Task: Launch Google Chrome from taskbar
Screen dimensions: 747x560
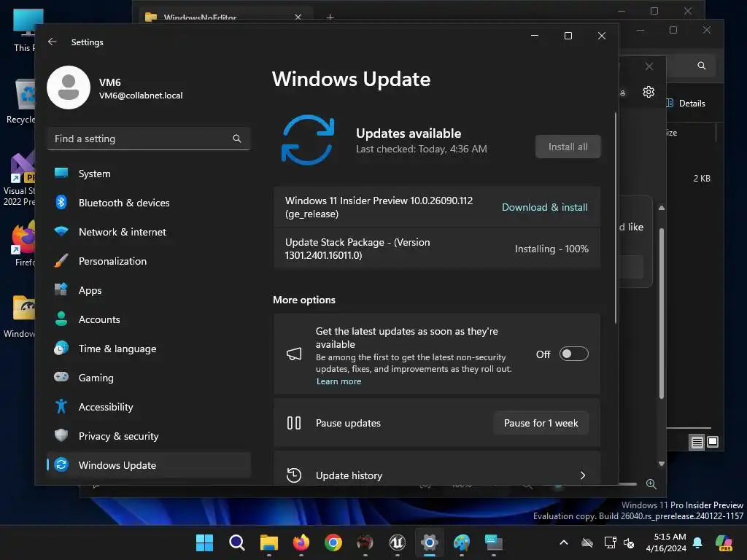Action: click(x=333, y=542)
